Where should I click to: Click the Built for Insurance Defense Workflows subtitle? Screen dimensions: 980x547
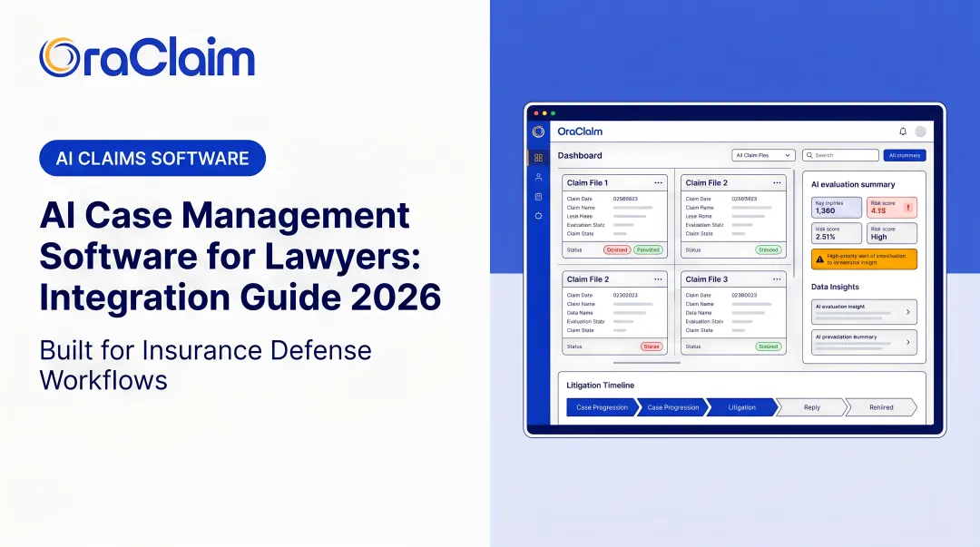pos(206,365)
